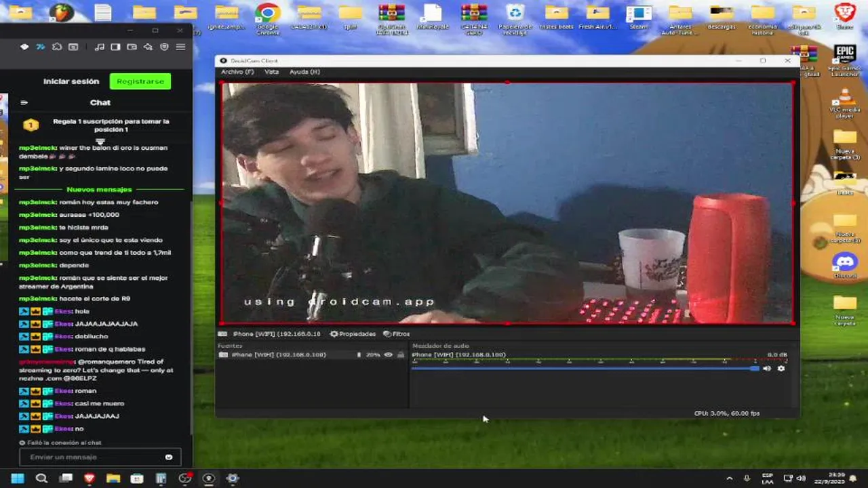
Task: Open the system tray volume icon
Action: (802, 479)
